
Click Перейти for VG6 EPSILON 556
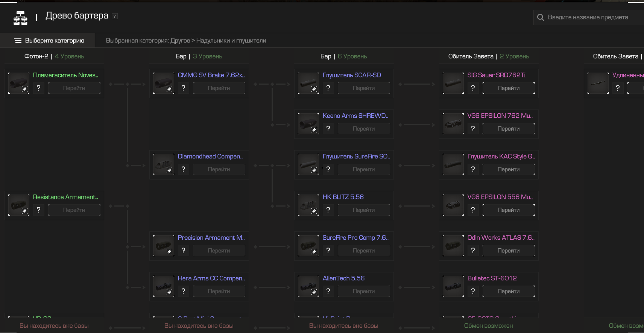pos(509,210)
